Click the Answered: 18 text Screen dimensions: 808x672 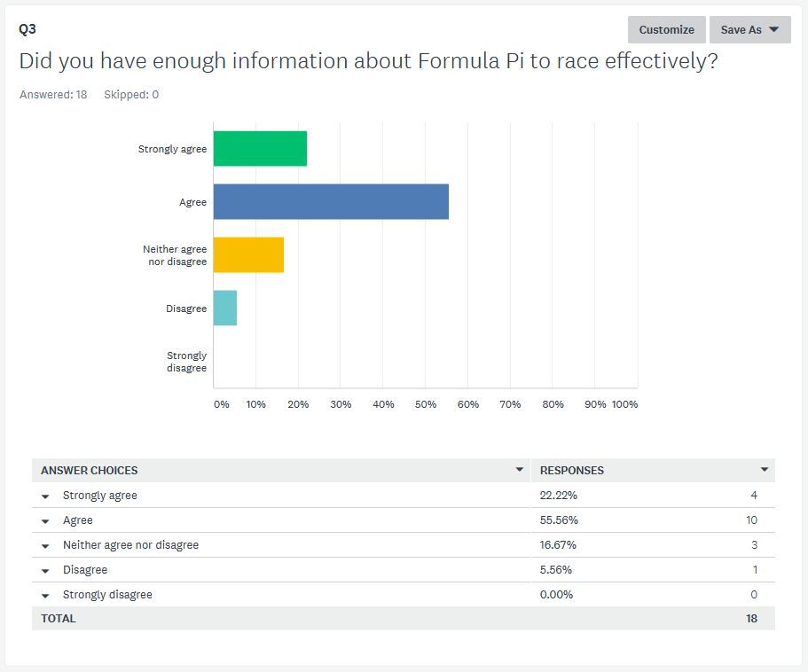53,95
